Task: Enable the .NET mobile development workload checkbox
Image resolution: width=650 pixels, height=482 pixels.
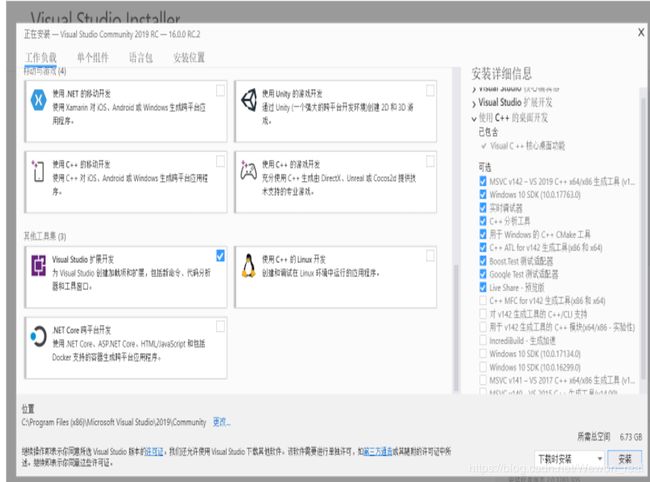Action: (221, 90)
